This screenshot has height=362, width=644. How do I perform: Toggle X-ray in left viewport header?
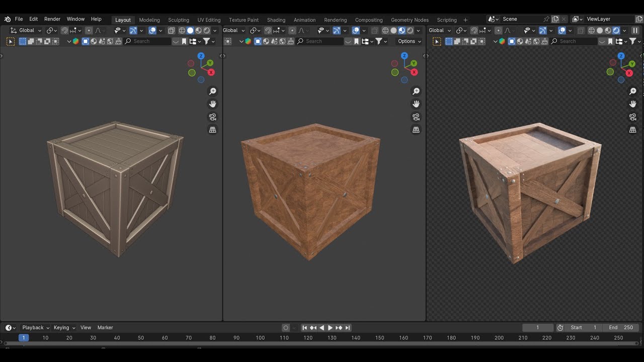click(171, 31)
